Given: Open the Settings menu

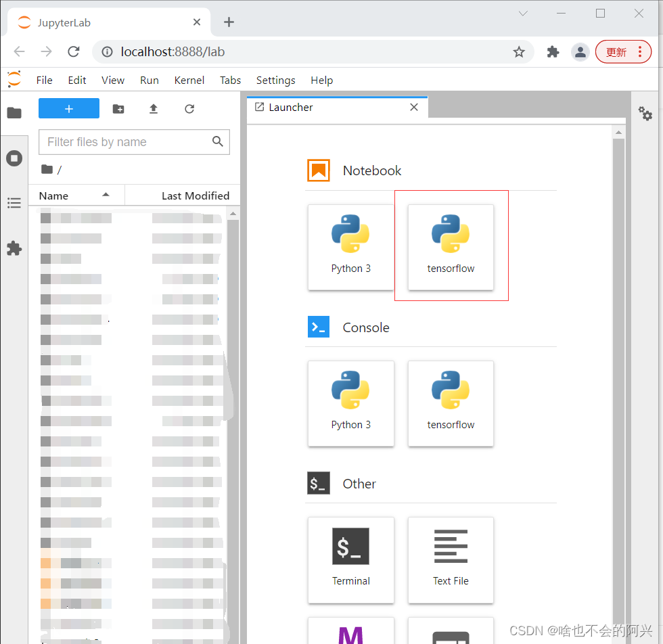Looking at the screenshot, I should [x=275, y=80].
